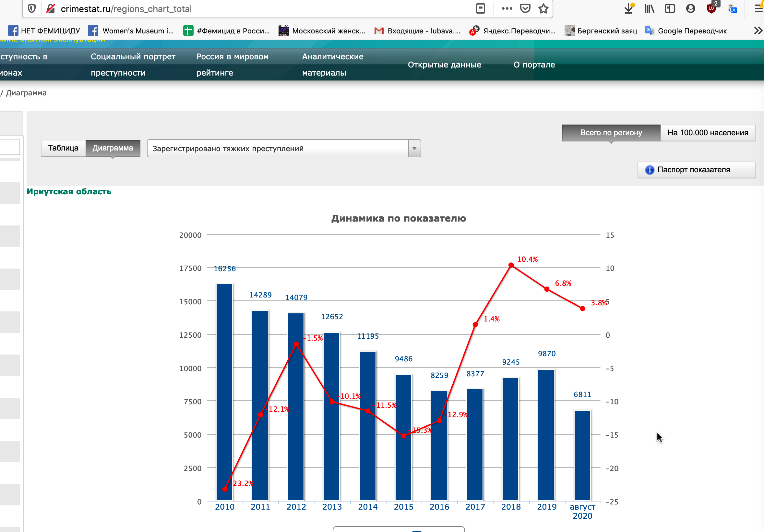Open Firefox hamburger menu
The image size is (764, 532).
(759, 9)
